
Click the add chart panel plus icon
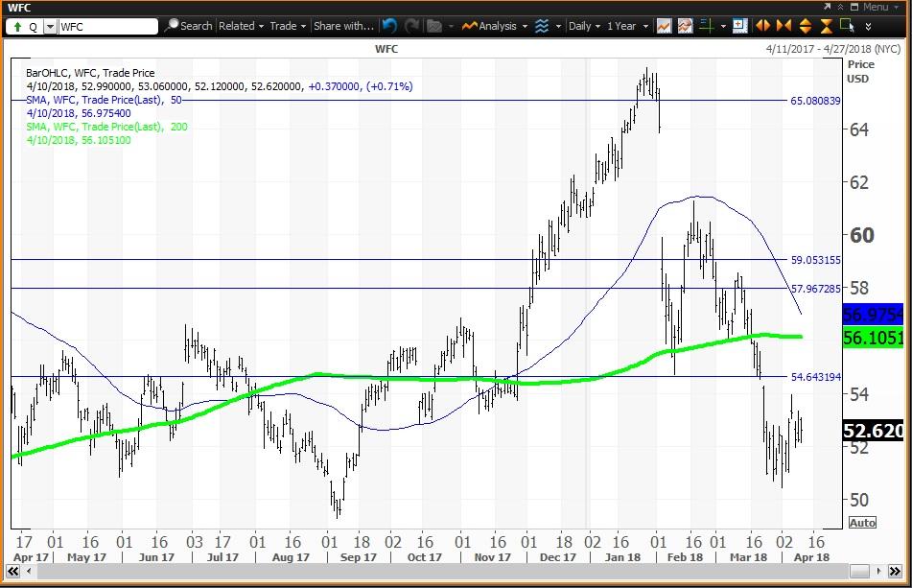[739, 26]
